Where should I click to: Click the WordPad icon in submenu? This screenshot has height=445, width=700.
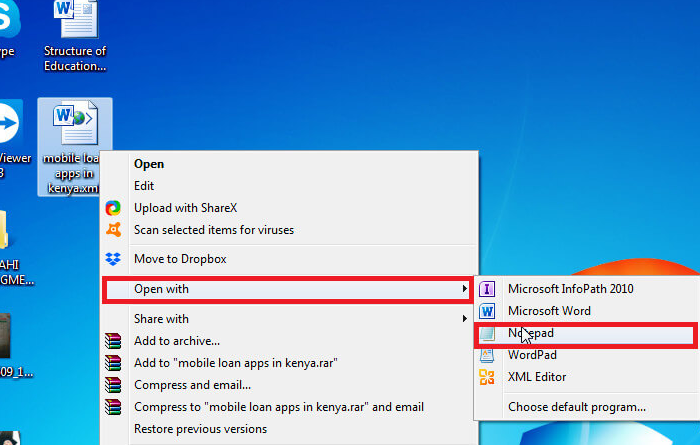[x=487, y=355]
